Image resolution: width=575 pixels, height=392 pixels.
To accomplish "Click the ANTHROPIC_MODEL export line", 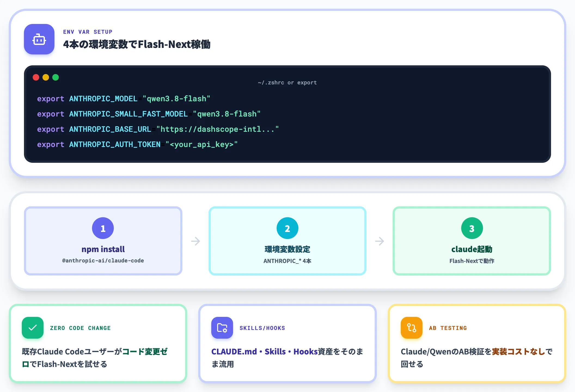I will coord(124,99).
